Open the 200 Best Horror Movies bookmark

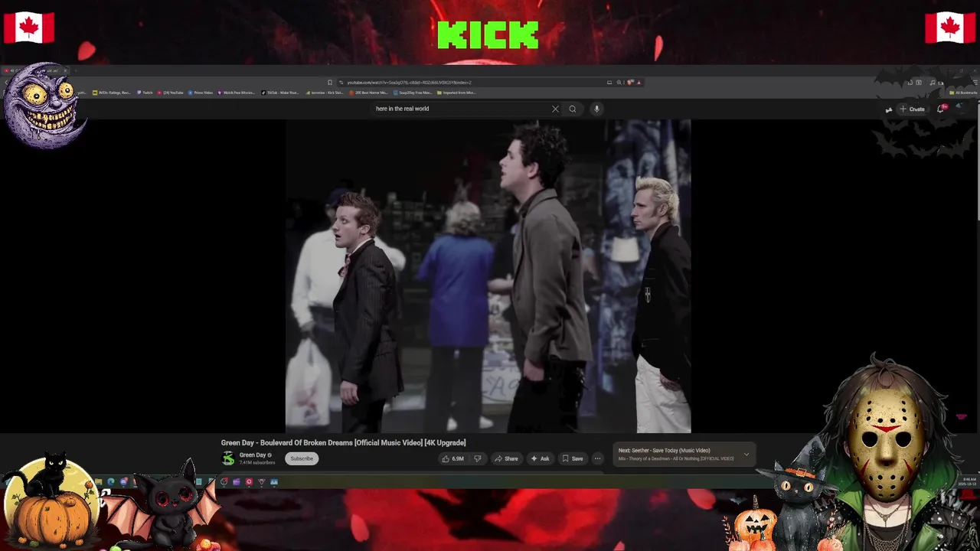368,93
